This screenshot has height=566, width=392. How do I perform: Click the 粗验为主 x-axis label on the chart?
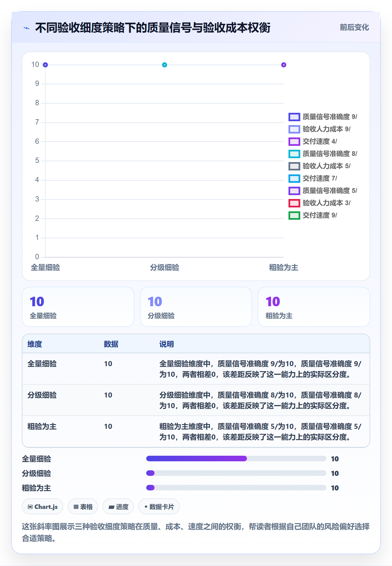pyautogui.click(x=284, y=268)
